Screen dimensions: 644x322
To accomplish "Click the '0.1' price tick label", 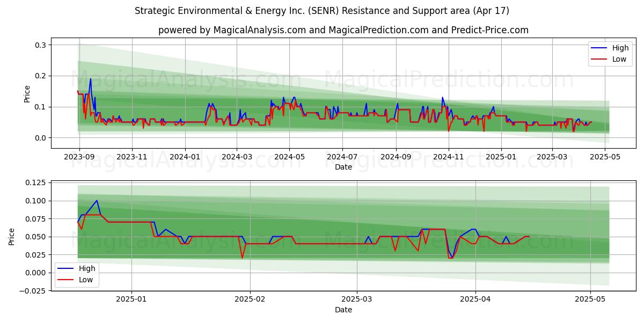I will click(x=41, y=107).
